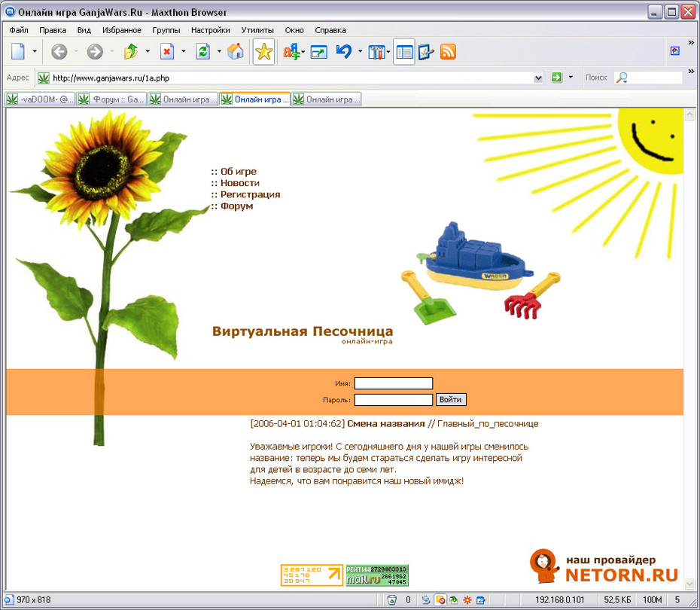The width and height of the screenshot is (700, 610).
Task: Click the mail.ru rating counter banner
Action: pyautogui.click(x=377, y=575)
